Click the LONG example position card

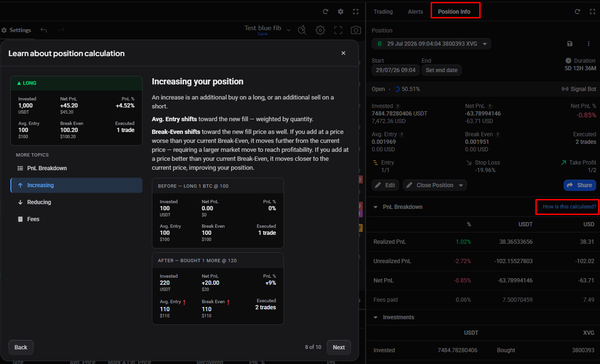[x=76, y=111]
